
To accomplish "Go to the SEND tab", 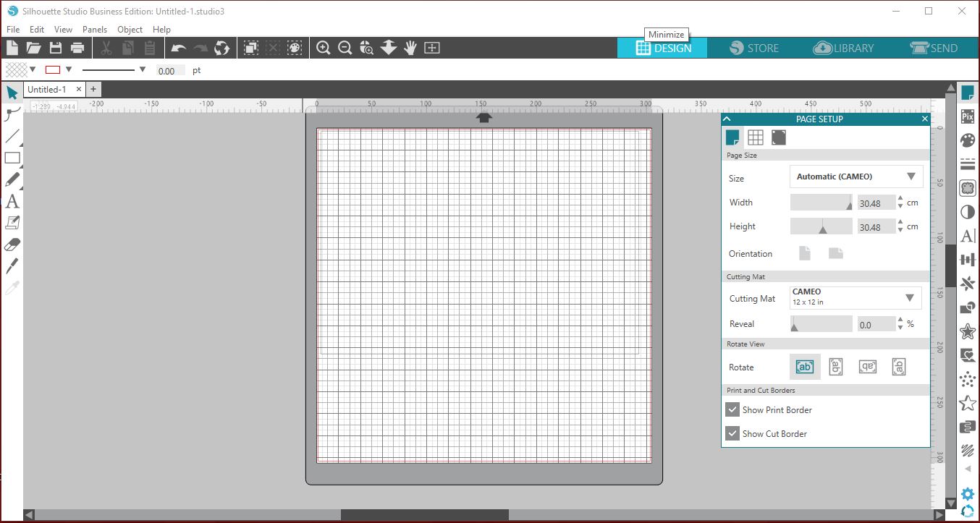I will [934, 48].
